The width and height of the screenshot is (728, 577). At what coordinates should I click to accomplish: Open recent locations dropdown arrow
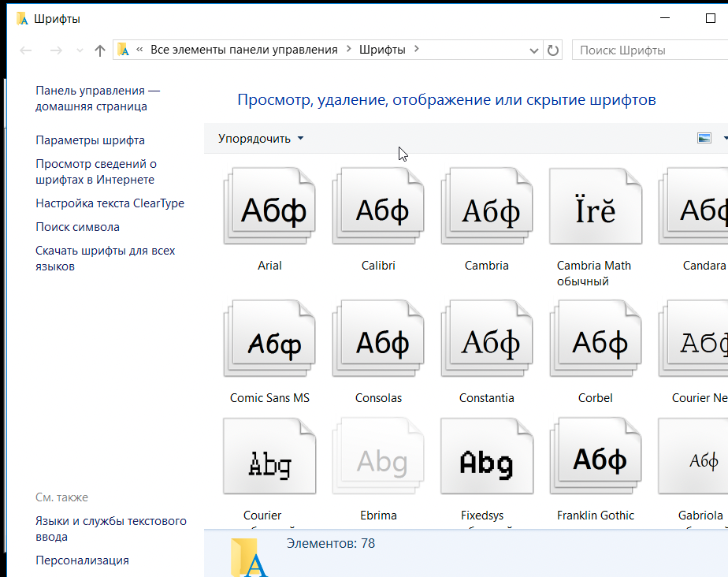[79, 50]
